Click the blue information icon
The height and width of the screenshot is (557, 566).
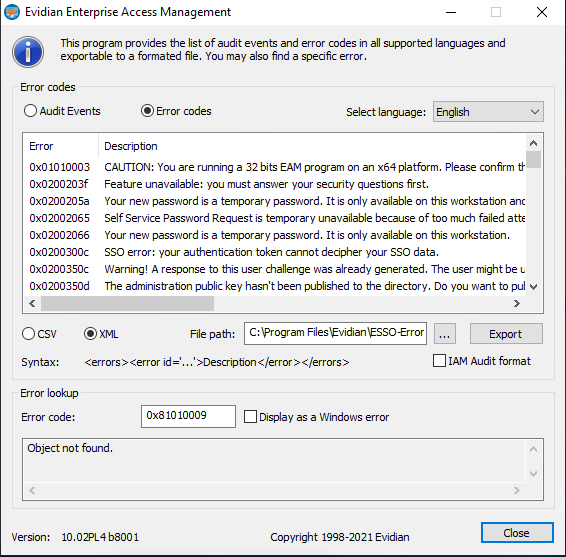28,52
